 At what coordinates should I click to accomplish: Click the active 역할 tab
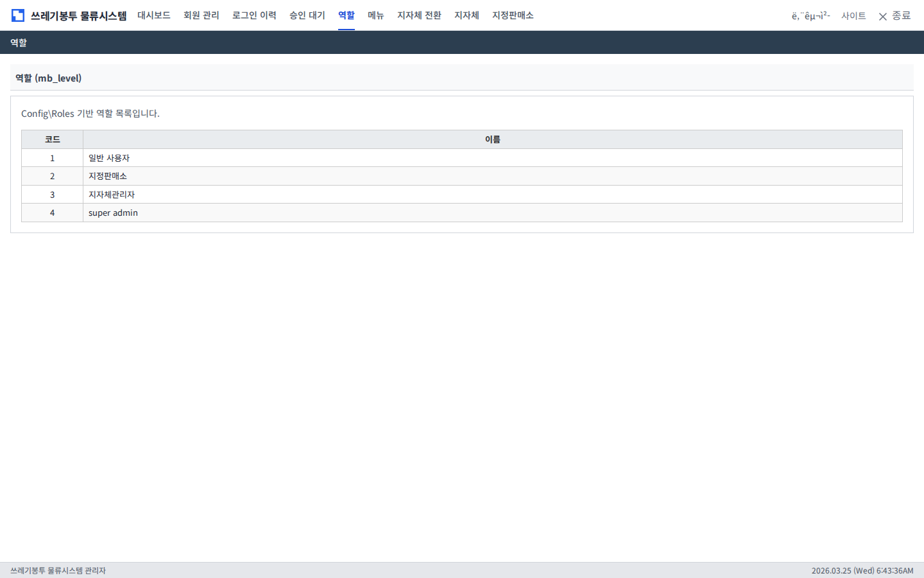[x=346, y=15]
